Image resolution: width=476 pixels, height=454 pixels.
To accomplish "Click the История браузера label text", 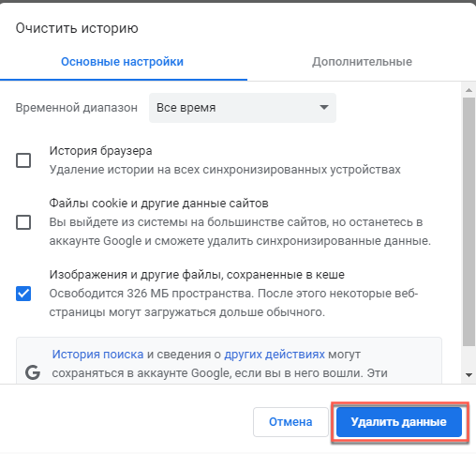I will tap(100, 151).
